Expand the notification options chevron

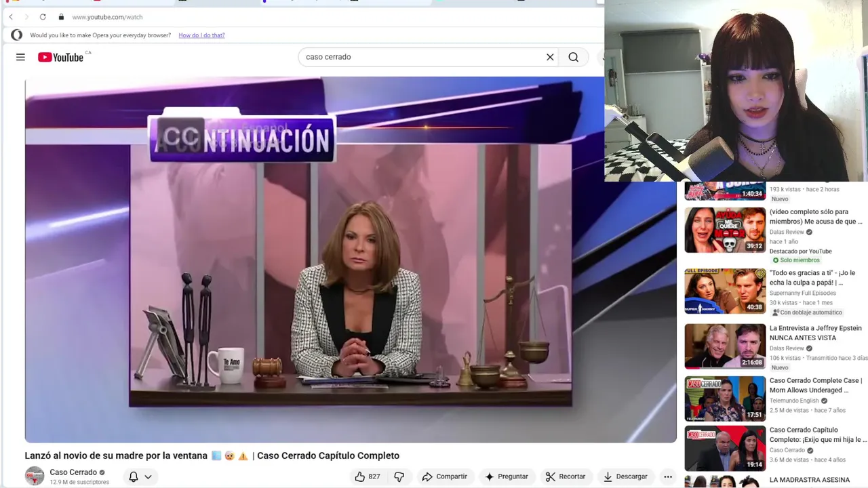[x=148, y=476]
